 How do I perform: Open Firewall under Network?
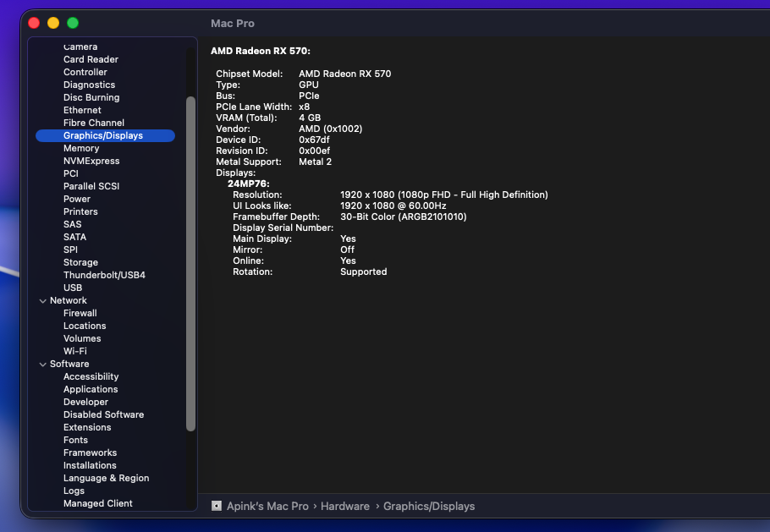(80, 313)
